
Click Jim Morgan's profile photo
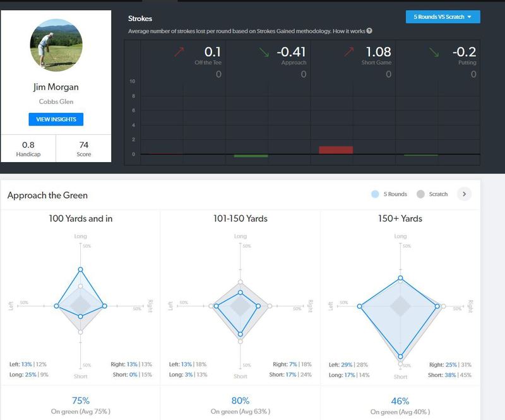56,45
